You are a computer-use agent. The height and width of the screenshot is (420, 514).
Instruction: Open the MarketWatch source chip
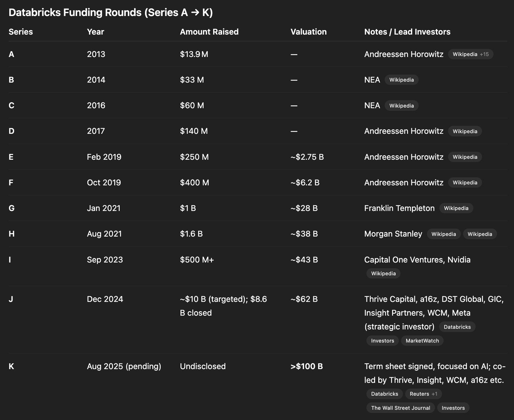(x=422, y=341)
